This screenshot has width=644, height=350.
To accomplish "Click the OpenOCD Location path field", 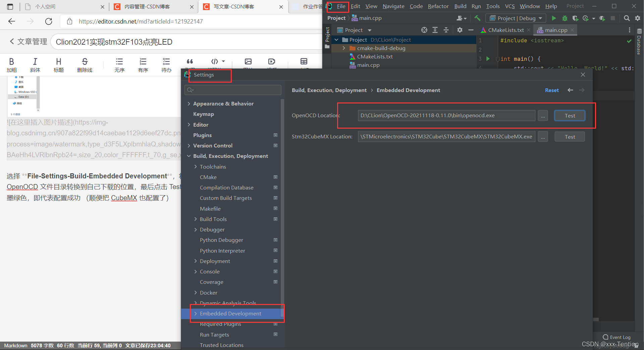I will (x=446, y=116).
